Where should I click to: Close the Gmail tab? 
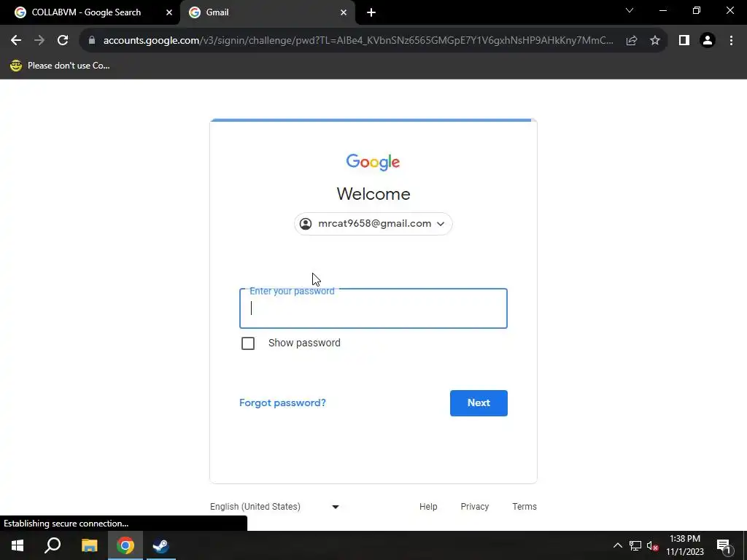pyautogui.click(x=344, y=12)
